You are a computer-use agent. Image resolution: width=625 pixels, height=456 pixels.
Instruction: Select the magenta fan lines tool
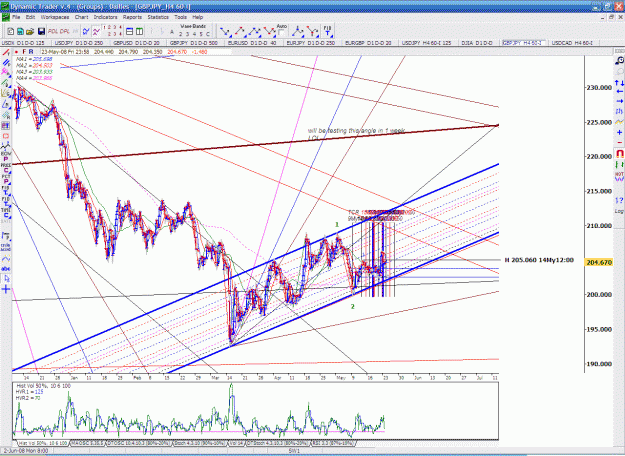(6, 72)
